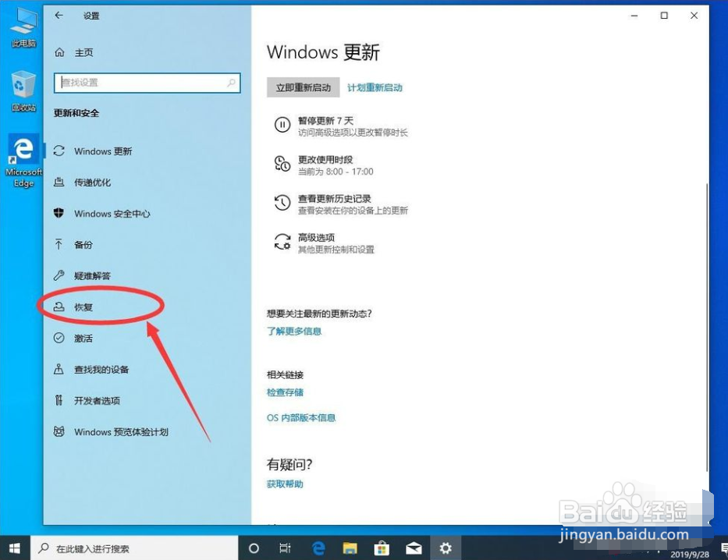Open Microsoft Store from the taskbar

click(382, 548)
